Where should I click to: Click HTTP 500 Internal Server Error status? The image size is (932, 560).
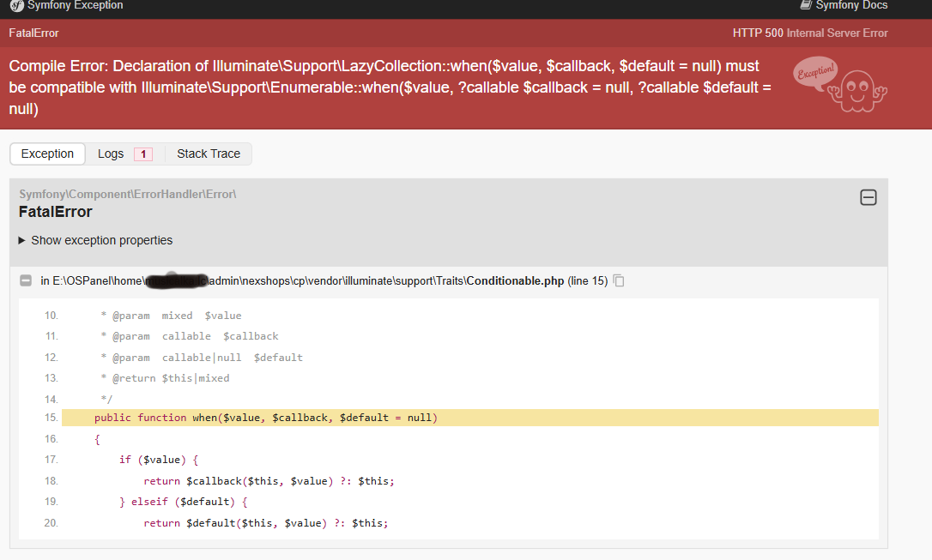pos(809,33)
